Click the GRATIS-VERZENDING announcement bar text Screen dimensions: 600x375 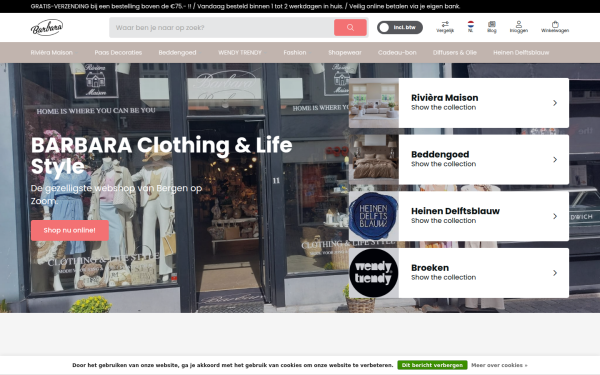point(245,7)
